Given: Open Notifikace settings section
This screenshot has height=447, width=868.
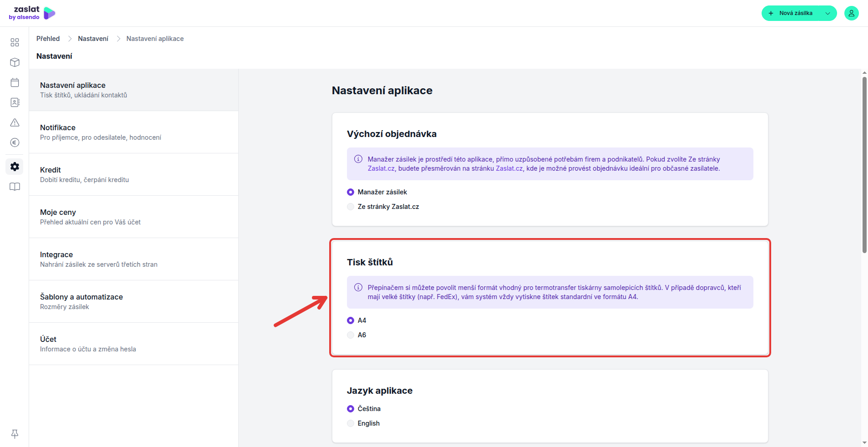Looking at the screenshot, I should [134, 132].
